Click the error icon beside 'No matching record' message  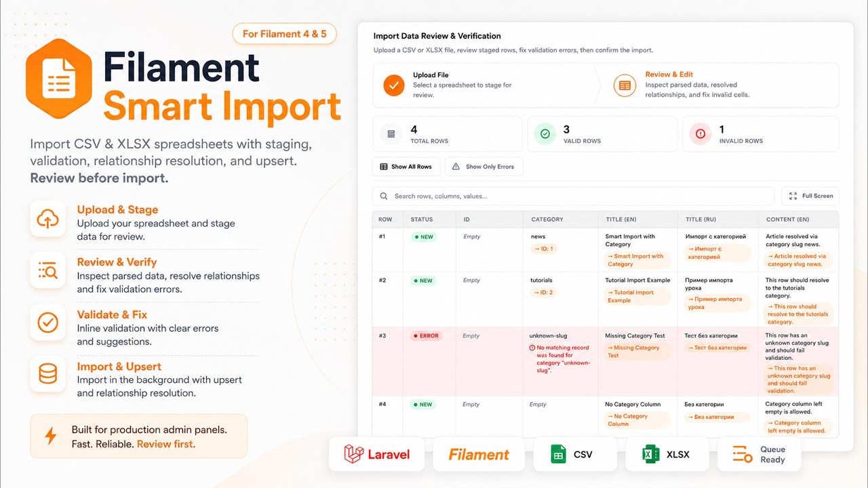point(532,348)
